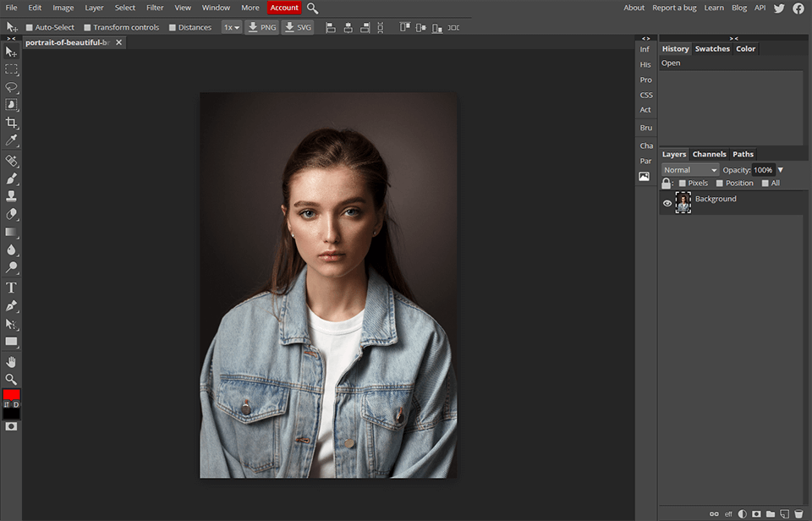This screenshot has height=521, width=812.
Task: Open the zoom level 1x dropdown
Action: point(233,26)
